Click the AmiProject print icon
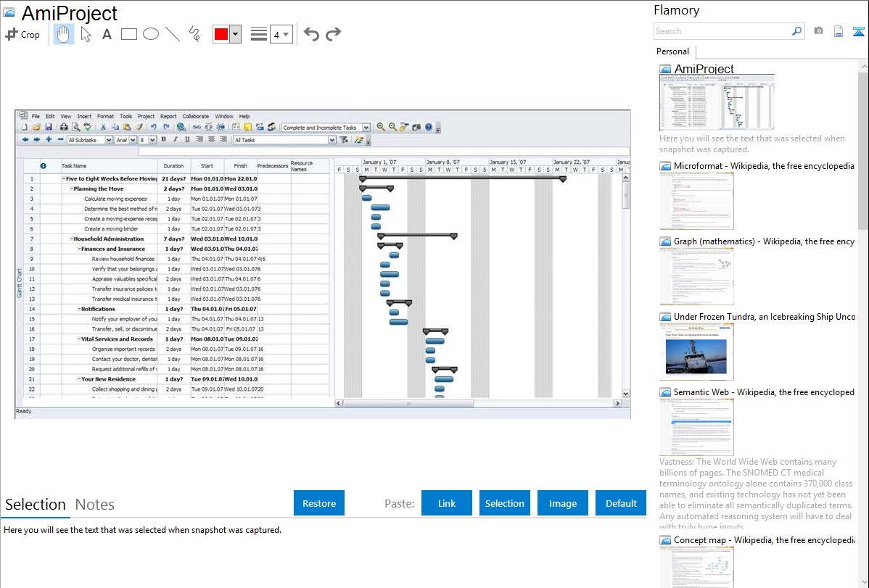 [64, 128]
